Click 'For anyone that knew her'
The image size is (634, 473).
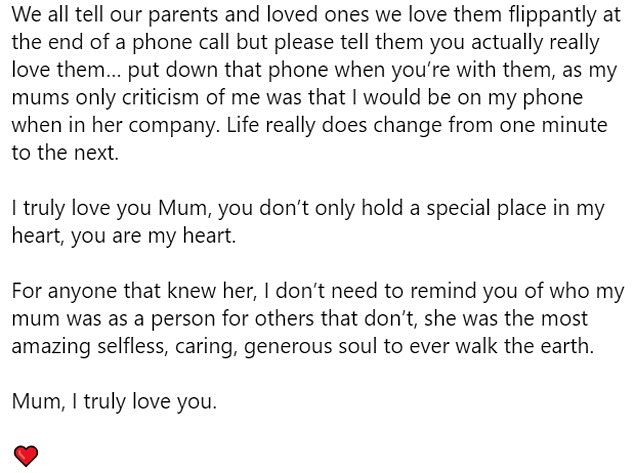point(133,291)
